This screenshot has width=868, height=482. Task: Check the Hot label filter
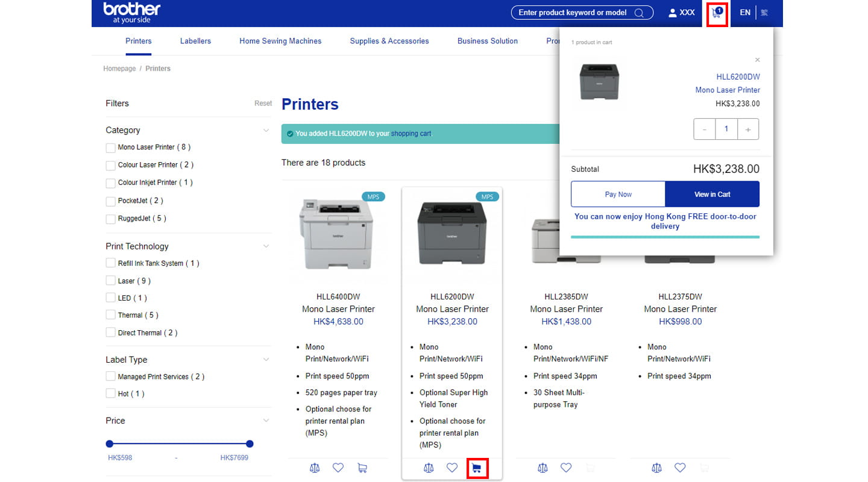[x=110, y=393]
